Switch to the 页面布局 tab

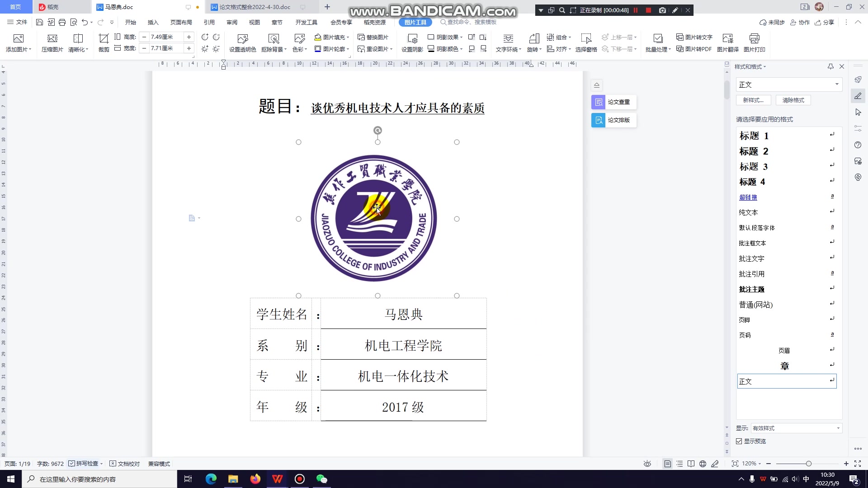coord(181,22)
